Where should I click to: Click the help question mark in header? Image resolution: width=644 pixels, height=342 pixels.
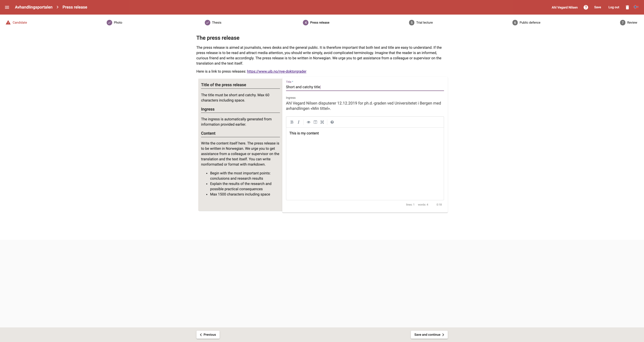[586, 7]
